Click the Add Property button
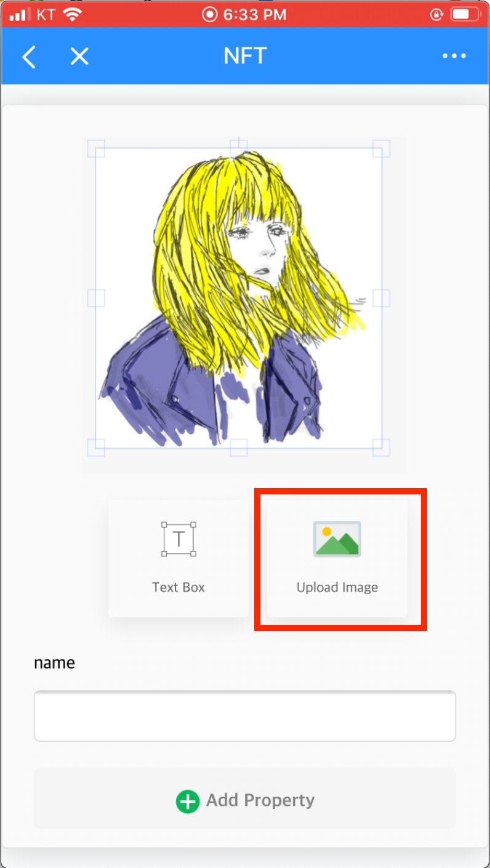 click(245, 799)
